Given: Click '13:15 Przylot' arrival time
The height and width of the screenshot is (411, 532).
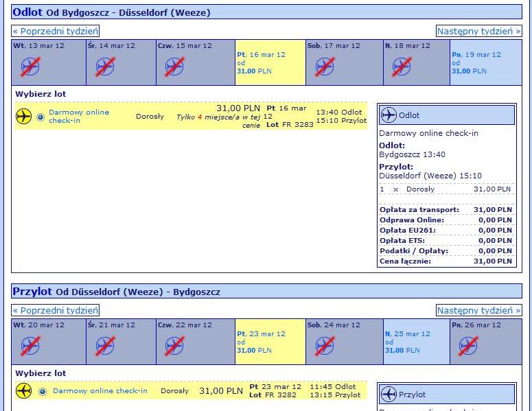Looking at the screenshot, I should (335, 395).
